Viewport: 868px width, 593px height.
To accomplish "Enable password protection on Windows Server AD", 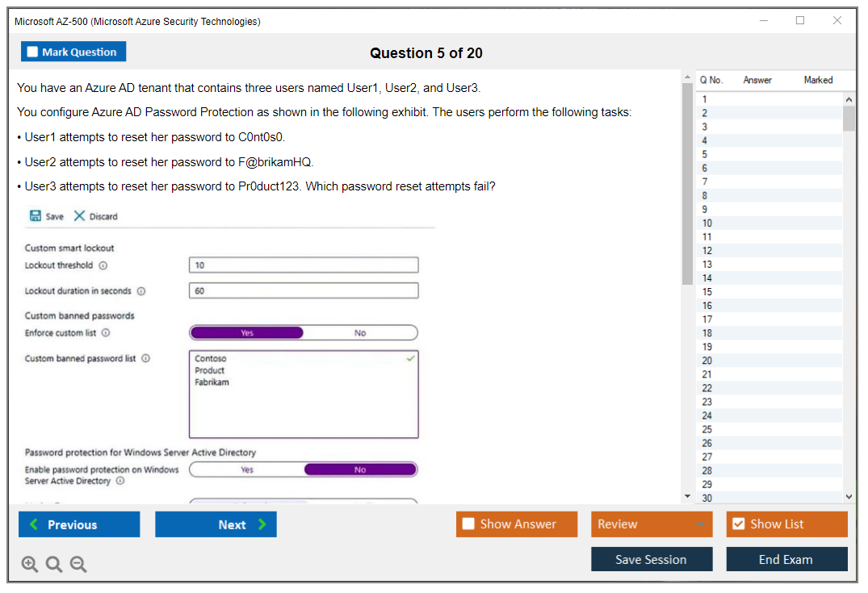I will 247,470.
